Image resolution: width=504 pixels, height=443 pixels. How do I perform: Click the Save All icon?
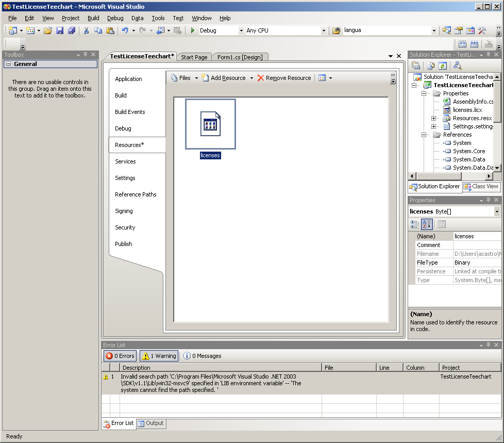[x=71, y=30]
